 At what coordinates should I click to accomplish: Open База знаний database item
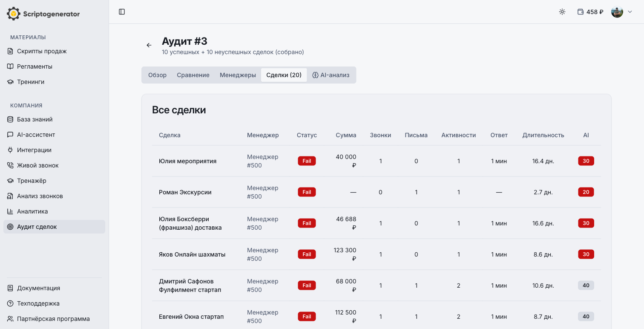pos(34,119)
